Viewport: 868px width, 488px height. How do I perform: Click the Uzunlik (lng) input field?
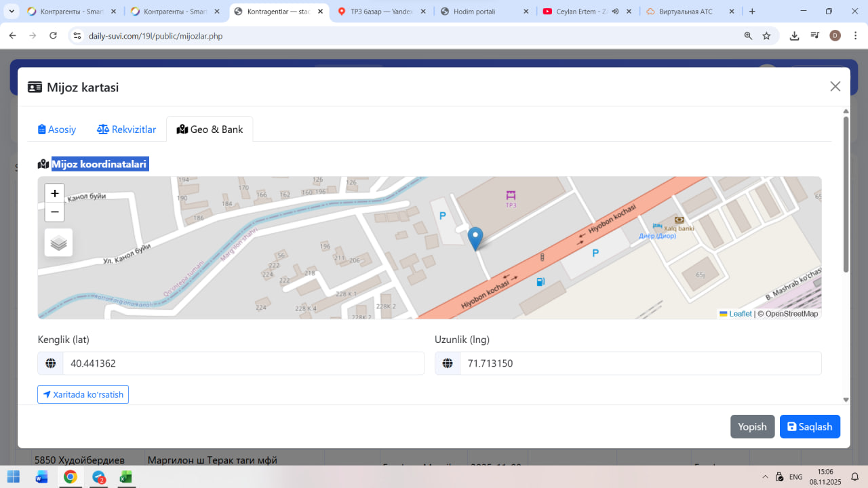(639, 363)
